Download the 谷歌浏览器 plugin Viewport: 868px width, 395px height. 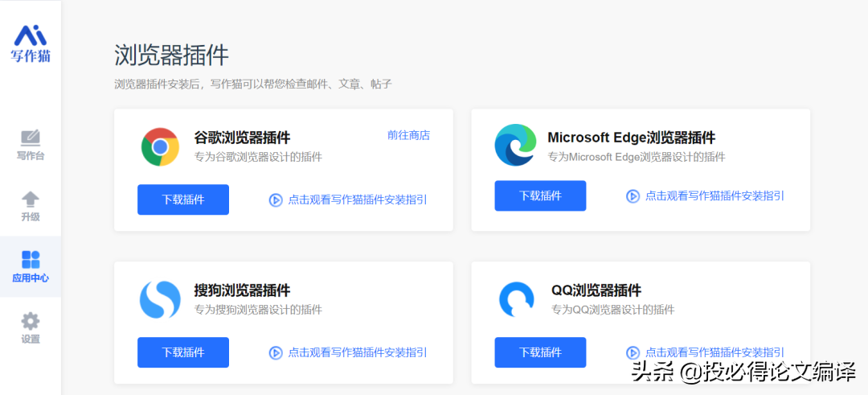click(183, 200)
